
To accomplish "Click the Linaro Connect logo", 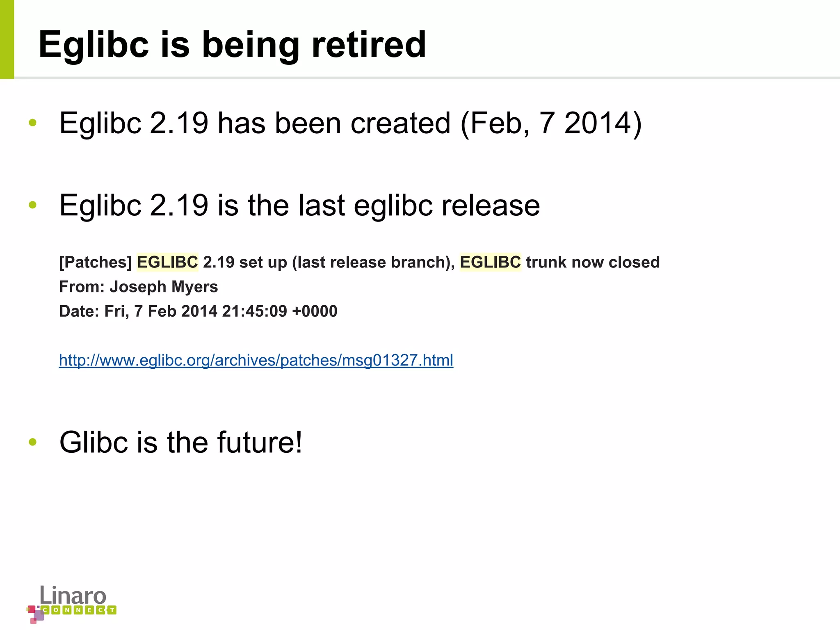I will tap(71, 604).
